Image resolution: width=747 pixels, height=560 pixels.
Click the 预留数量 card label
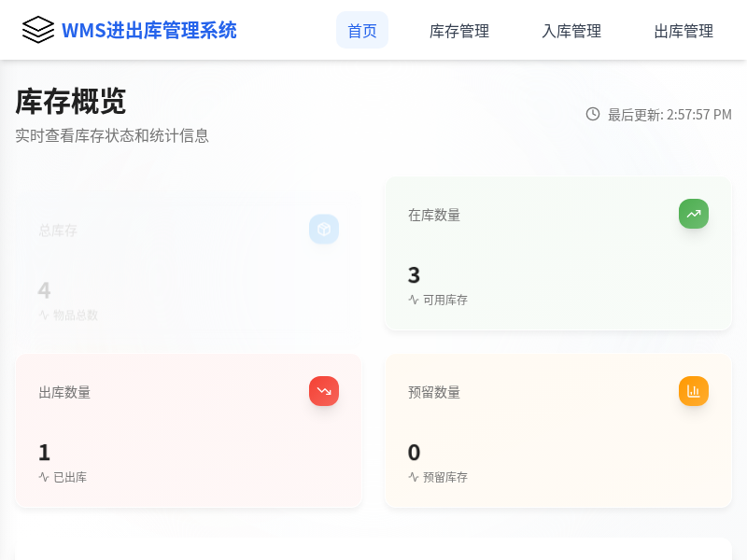coord(434,392)
